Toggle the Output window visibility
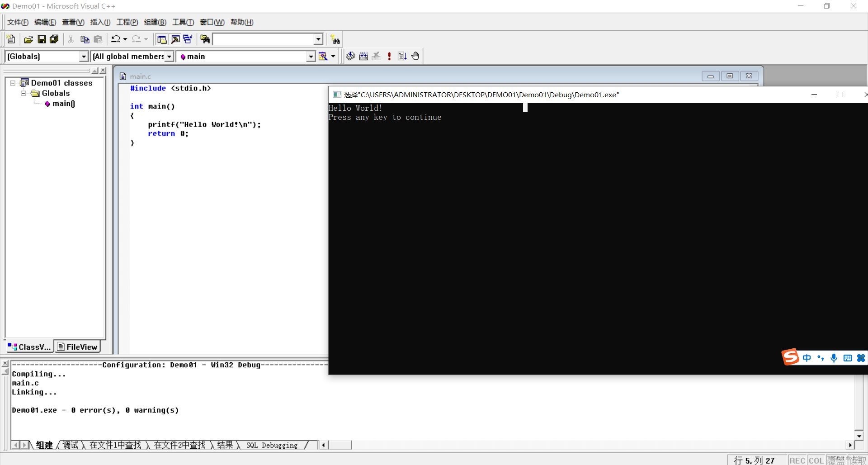Viewport: 868px width, 465px height. [x=176, y=39]
